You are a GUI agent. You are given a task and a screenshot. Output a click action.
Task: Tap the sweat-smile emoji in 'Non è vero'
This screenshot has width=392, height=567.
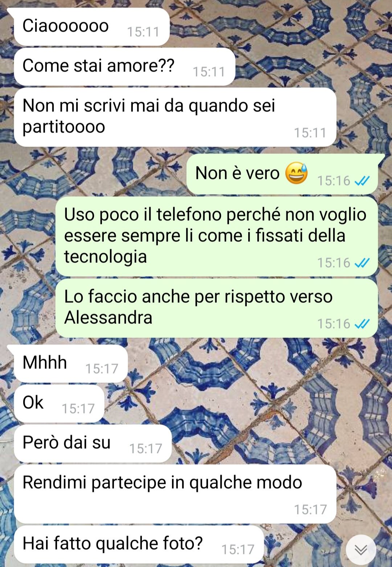[296, 173]
